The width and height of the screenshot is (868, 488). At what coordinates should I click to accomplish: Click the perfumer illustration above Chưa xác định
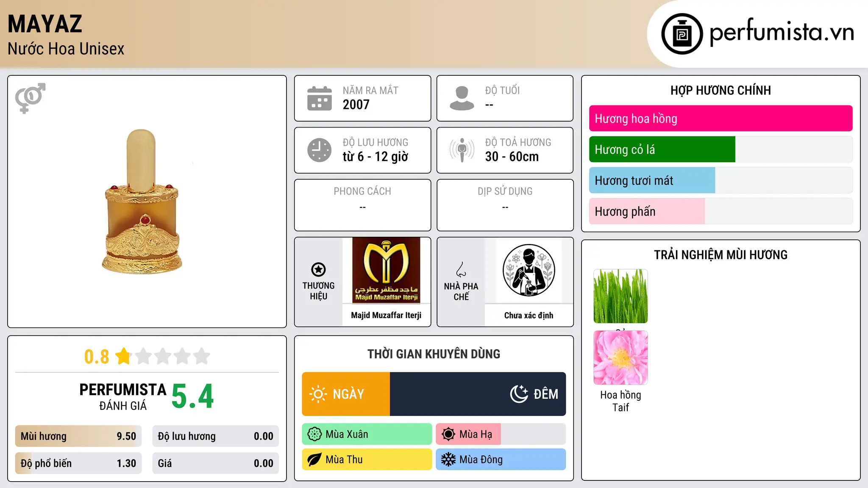(529, 270)
